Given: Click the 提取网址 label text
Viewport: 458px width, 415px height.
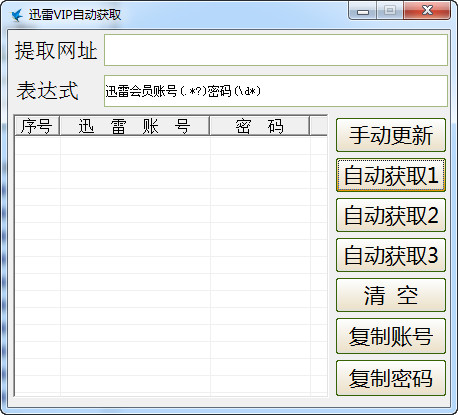Looking at the screenshot, I should tap(56, 51).
